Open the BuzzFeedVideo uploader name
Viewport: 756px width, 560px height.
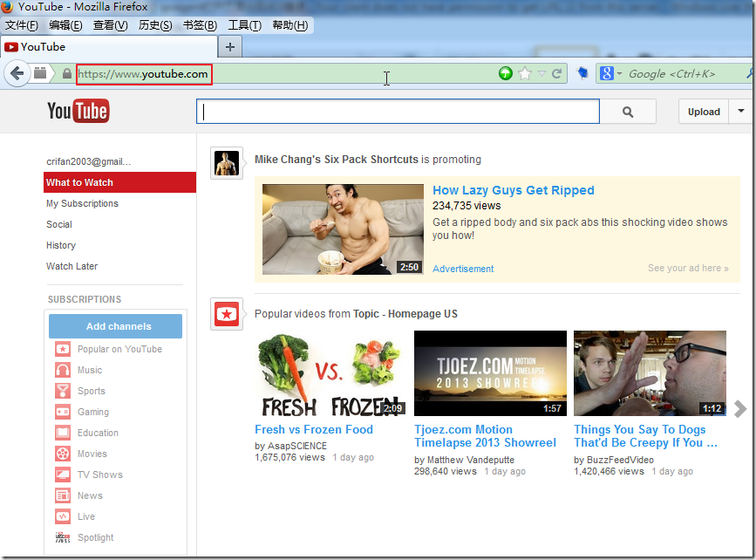620,460
